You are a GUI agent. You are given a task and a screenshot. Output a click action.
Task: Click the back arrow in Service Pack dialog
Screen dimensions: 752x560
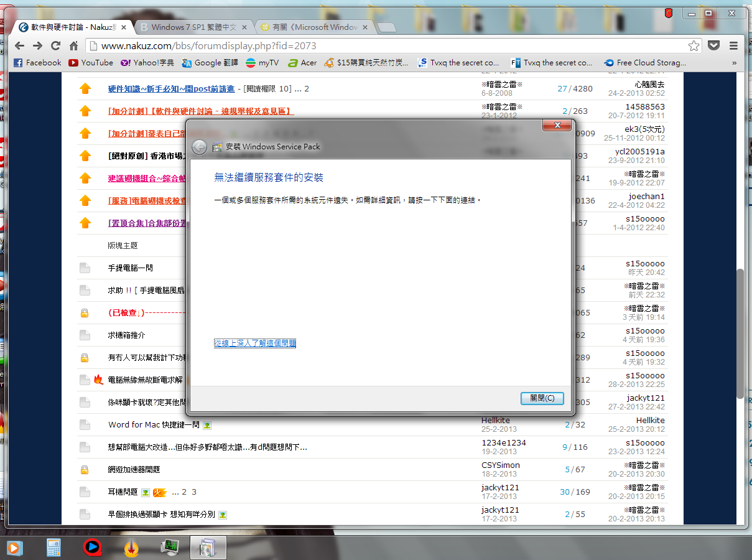(x=199, y=147)
